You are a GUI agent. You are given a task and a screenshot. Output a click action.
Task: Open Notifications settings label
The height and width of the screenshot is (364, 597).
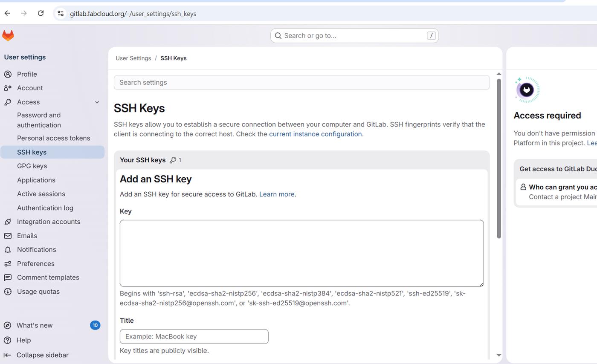[36, 250]
